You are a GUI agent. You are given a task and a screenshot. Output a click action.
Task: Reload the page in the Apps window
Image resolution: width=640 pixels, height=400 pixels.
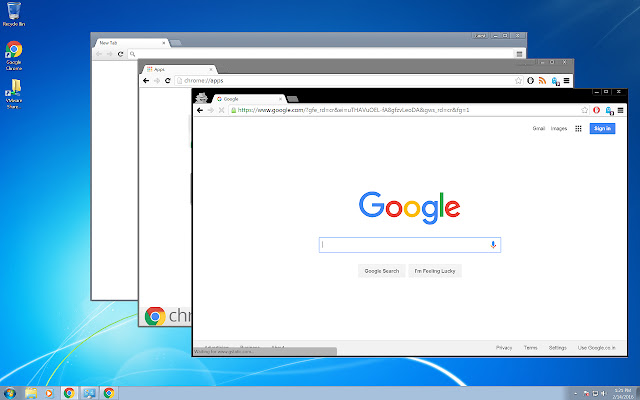167,81
